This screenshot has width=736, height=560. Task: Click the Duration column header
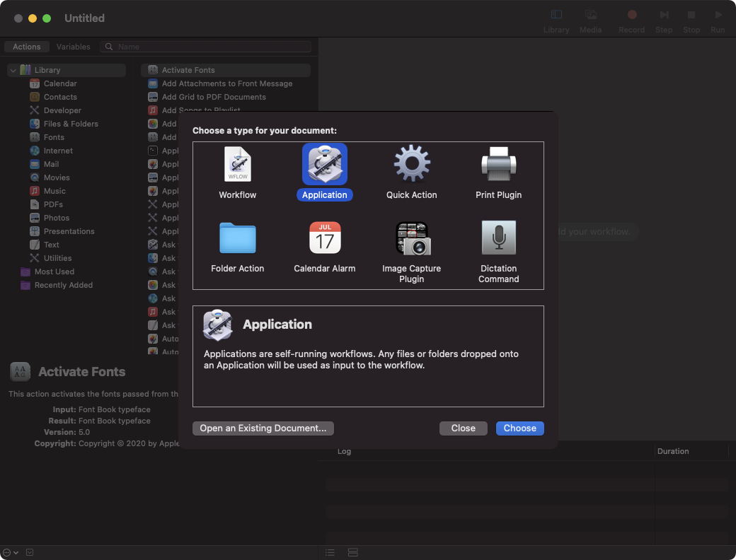click(672, 451)
